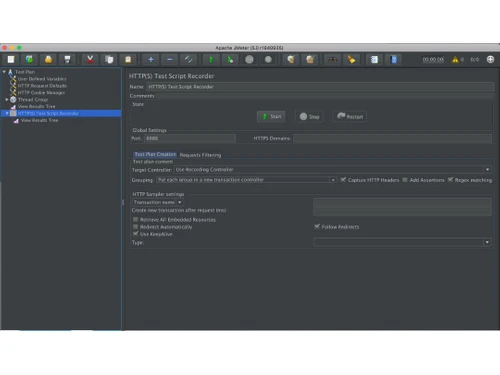The image size is (500, 375).
Task: Click the 0/0 thread count indicator
Action: click(x=475, y=60)
